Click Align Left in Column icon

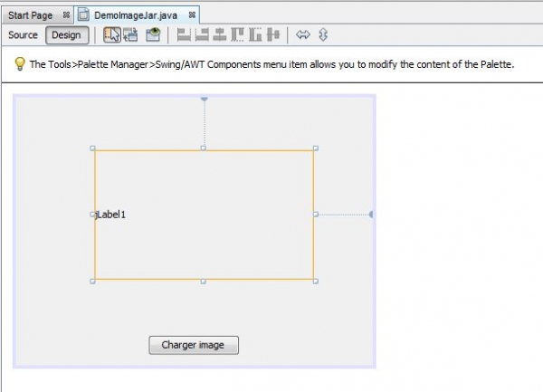point(184,35)
